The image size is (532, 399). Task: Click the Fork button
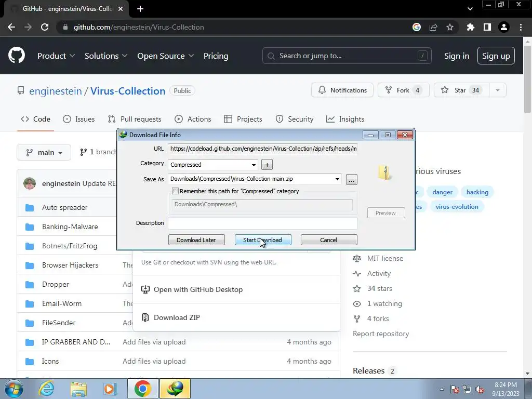403,90
